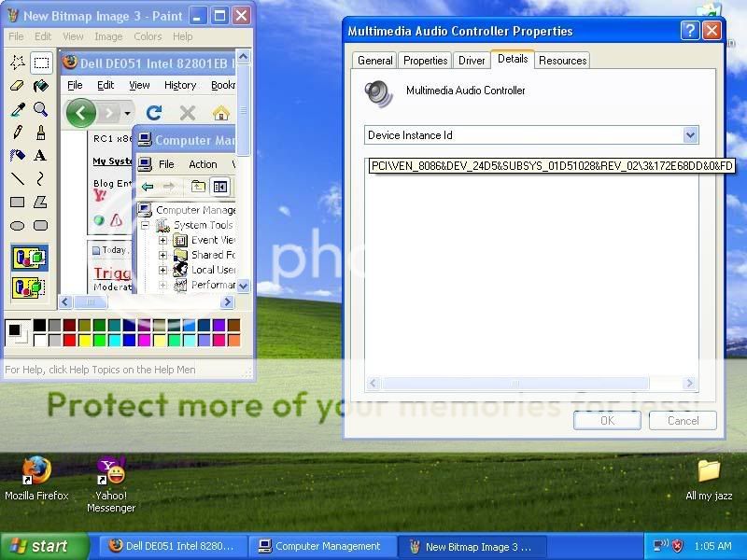Select the Eraser tool
The height and width of the screenshot is (560, 747).
(x=18, y=86)
